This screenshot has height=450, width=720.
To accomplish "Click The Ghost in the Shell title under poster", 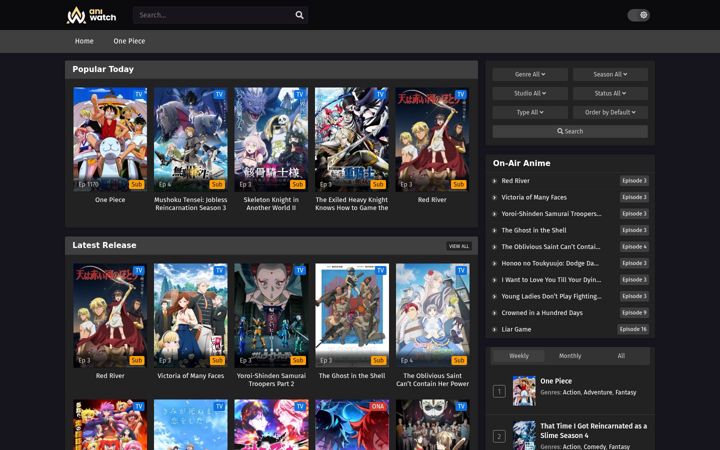I will point(352,376).
